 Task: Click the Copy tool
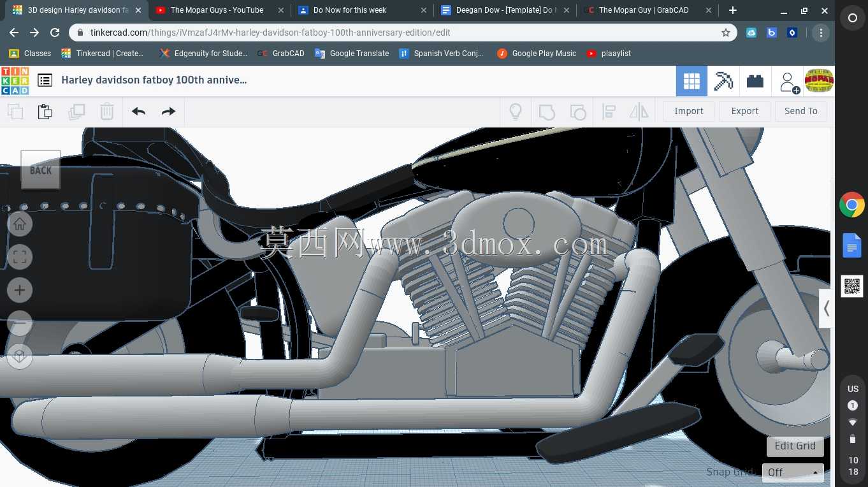click(x=15, y=112)
